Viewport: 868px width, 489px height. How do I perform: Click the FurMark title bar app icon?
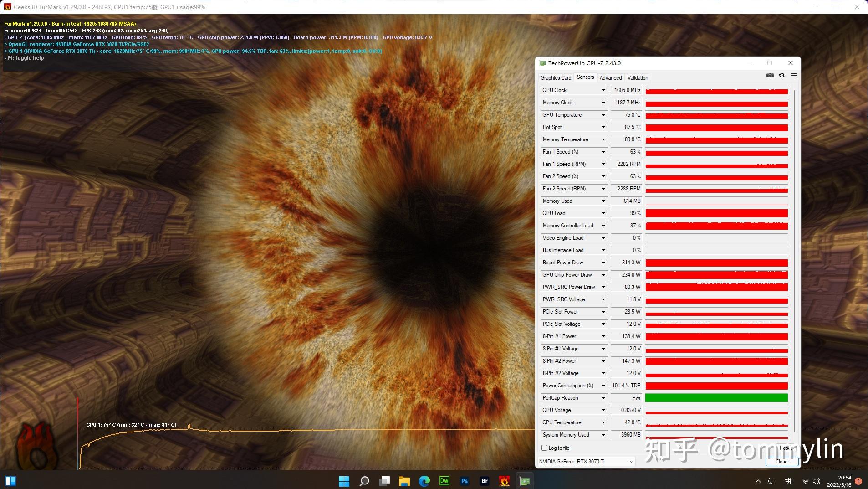[7, 7]
